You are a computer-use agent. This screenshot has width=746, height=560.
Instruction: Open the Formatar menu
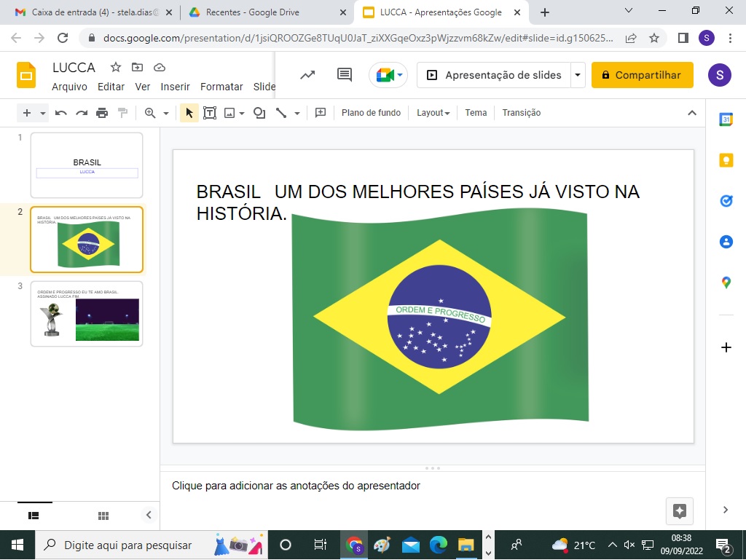(221, 87)
